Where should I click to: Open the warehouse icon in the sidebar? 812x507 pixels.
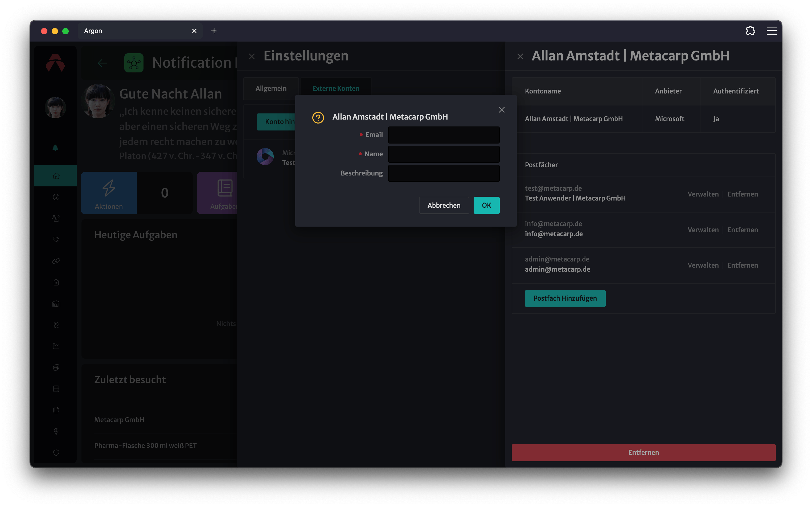point(56,304)
